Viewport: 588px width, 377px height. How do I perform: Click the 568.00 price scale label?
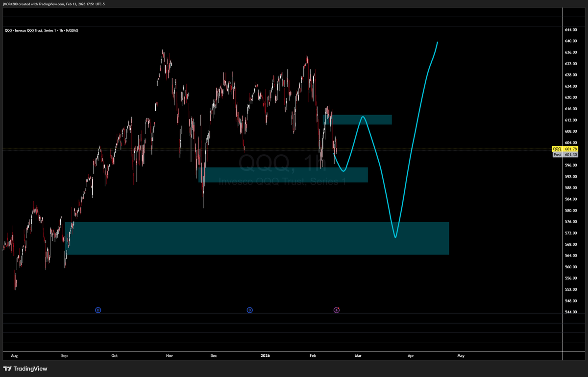(x=571, y=244)
